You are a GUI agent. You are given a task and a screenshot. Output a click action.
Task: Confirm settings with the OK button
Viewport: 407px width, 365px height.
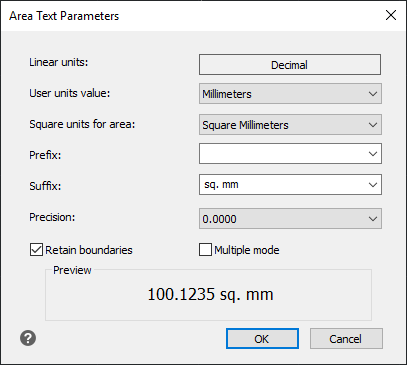point(262,339)
